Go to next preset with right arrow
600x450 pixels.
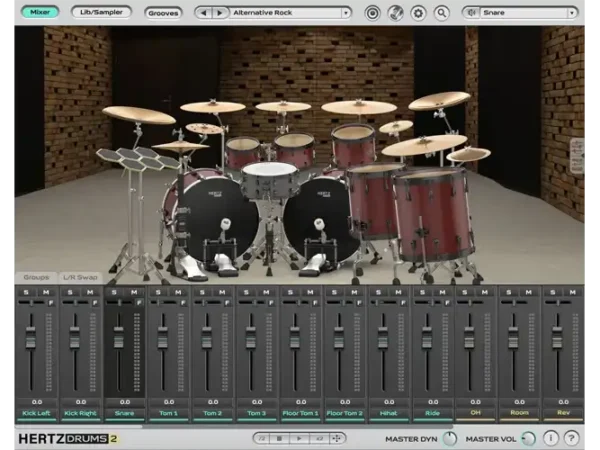[x=220, y=13]
